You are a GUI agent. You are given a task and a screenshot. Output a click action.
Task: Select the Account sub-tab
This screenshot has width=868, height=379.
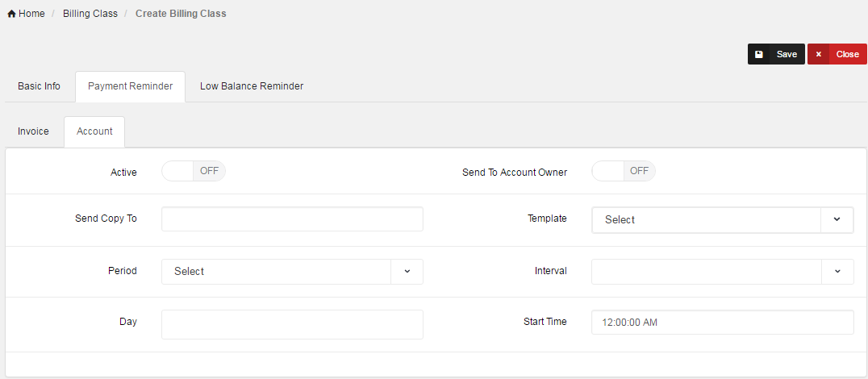pyautogui.click(x=94, y=131)
